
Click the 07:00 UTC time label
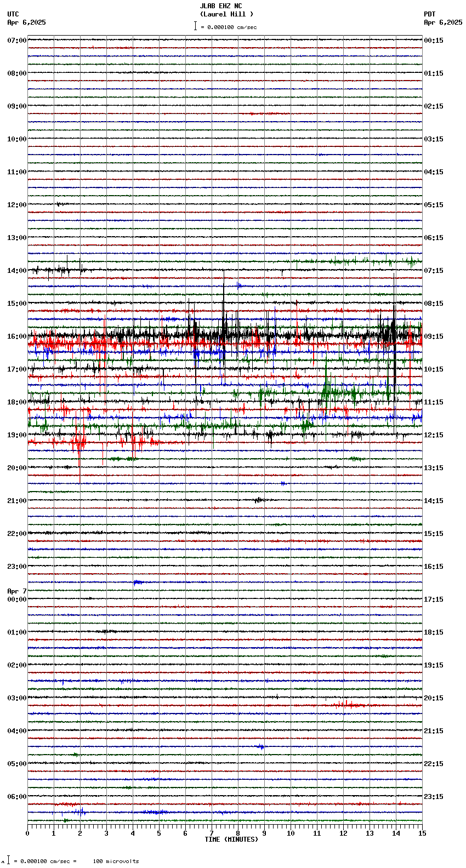coord(17,41)
